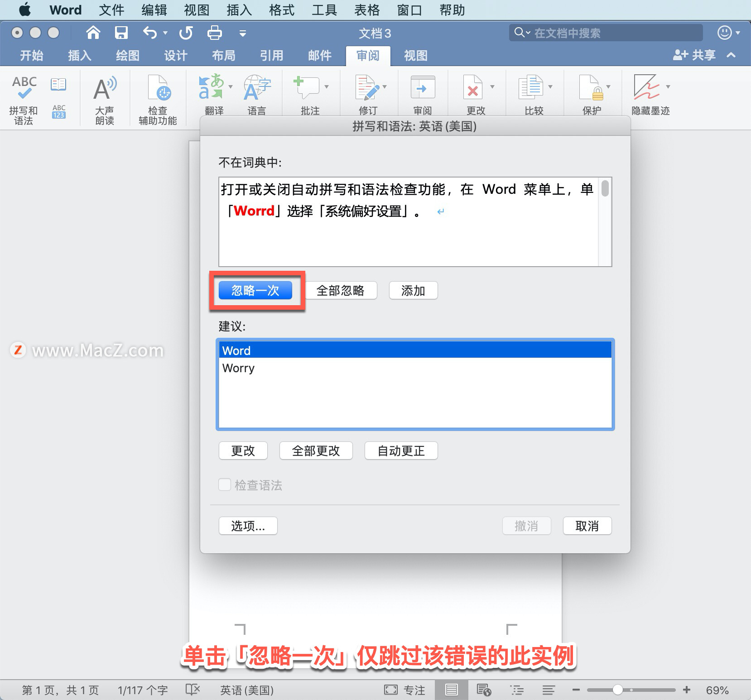Click AutoCorrect (自动更正) button
The image size is (751, 700).
[401, 451]
